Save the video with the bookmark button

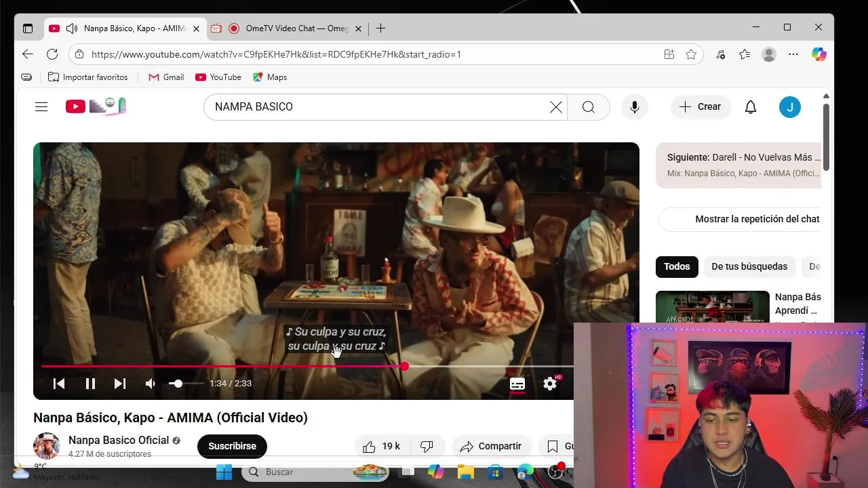coord(557,446)
